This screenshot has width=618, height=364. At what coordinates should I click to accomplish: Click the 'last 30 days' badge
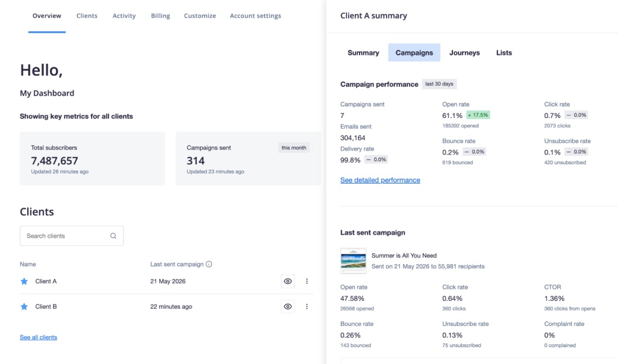point(439,84)
